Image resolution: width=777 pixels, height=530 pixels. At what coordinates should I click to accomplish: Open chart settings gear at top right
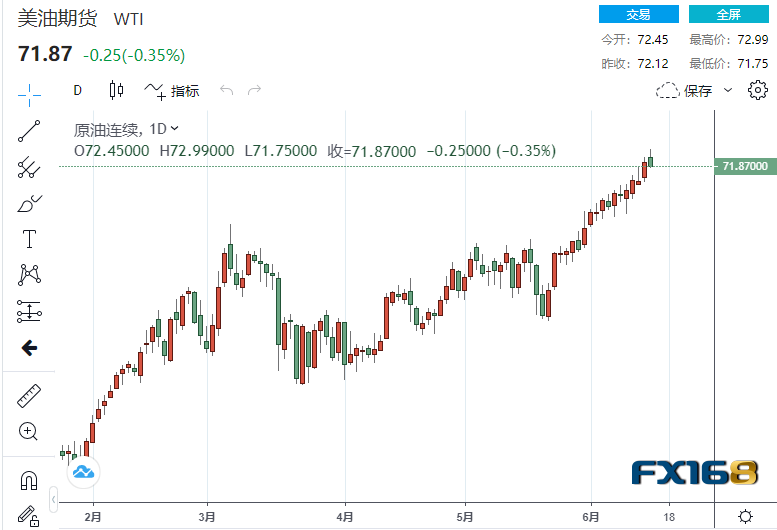pyautogui.click(x=756, y=90)
